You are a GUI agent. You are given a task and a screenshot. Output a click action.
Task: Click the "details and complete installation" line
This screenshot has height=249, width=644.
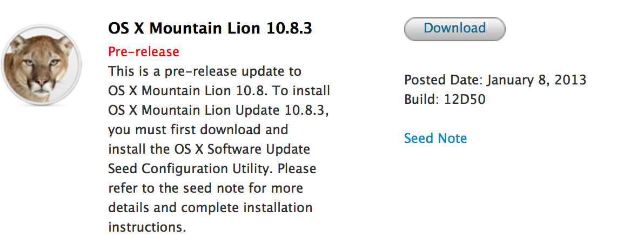coord(210,207)
